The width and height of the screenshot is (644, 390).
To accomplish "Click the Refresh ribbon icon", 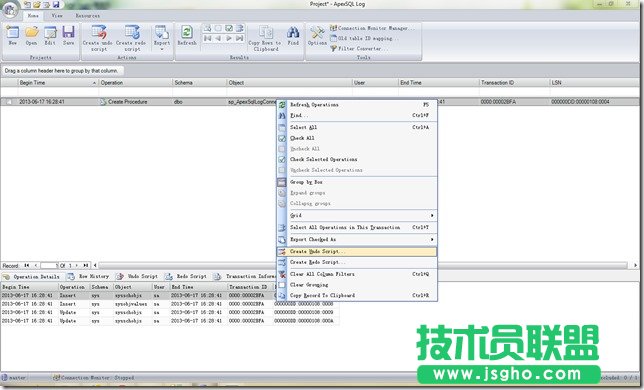I will pyautogui.click(x=187, y=35).
